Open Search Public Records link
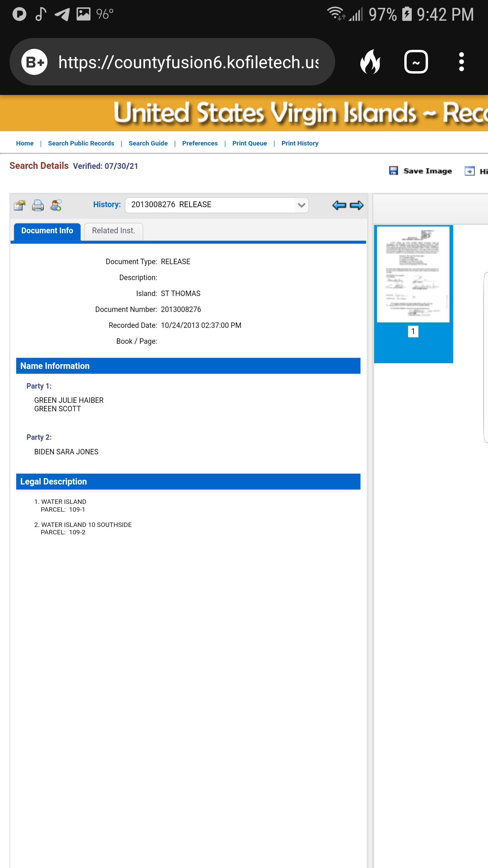This screenshot has width=488, height=868. pos(81,143)
